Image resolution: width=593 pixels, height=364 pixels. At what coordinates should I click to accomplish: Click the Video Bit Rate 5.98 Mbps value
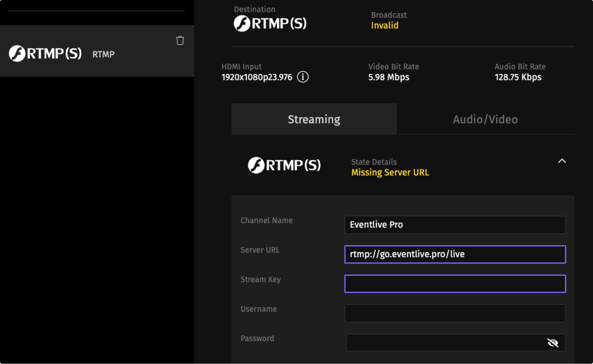click(x=389, y=77)
